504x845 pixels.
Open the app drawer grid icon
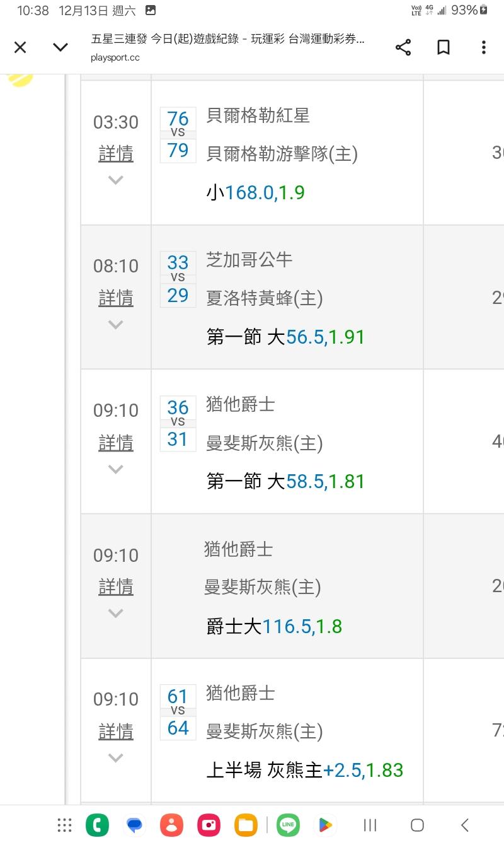point(64,825)
